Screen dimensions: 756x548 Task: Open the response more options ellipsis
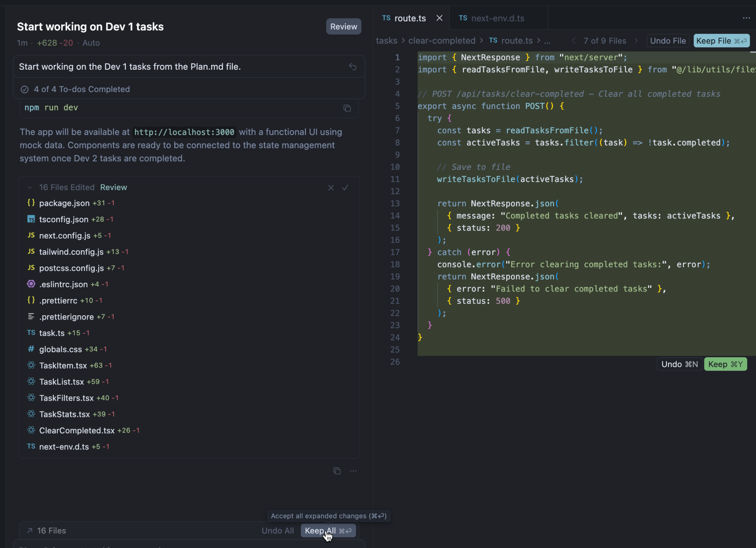(x=353, y=471)
